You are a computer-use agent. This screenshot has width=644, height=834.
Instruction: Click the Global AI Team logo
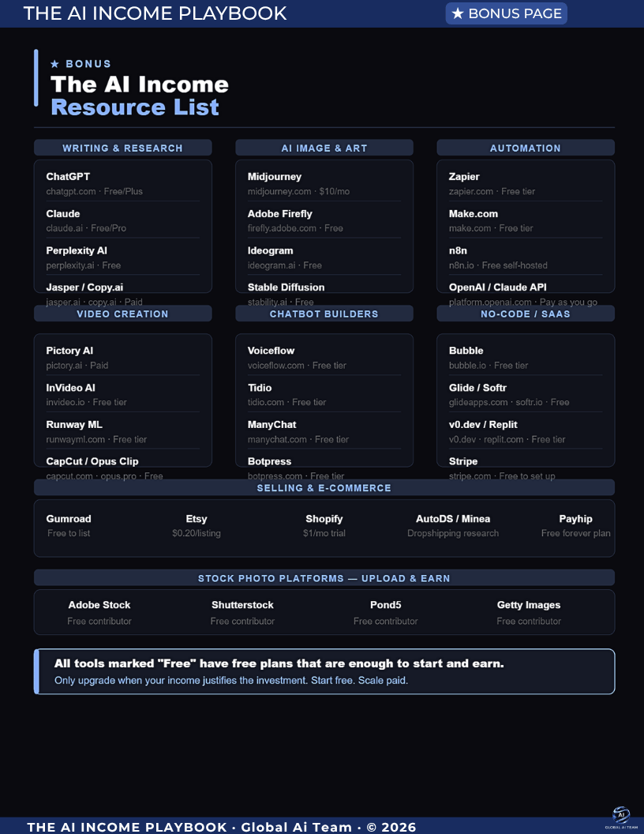[x=620, y=817]
